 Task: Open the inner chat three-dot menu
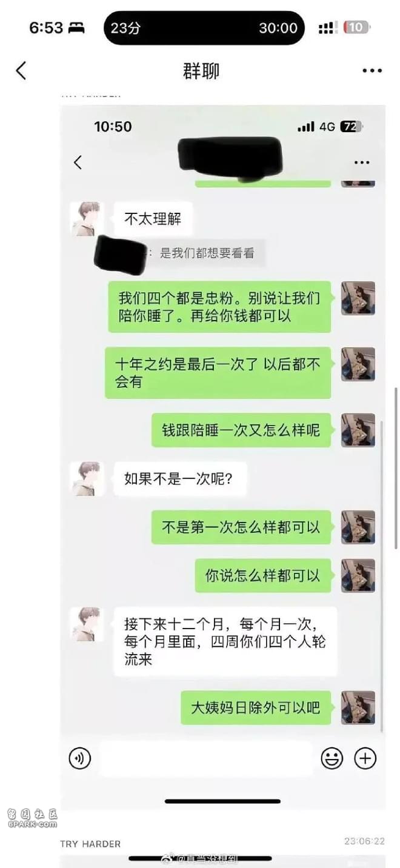pos(362,162)
